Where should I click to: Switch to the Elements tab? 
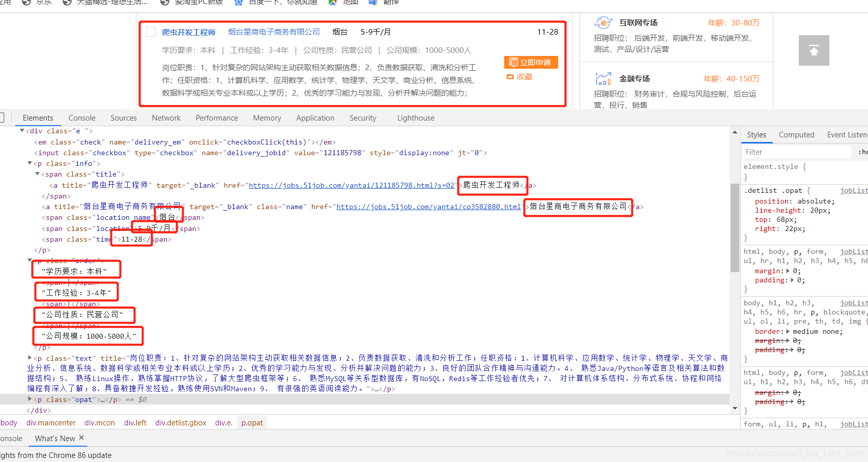point(38,118)
